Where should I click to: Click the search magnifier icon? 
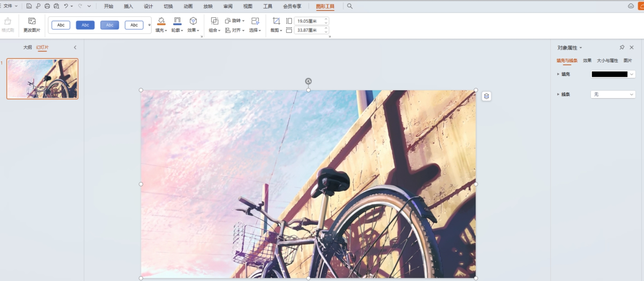click(350, 6)
